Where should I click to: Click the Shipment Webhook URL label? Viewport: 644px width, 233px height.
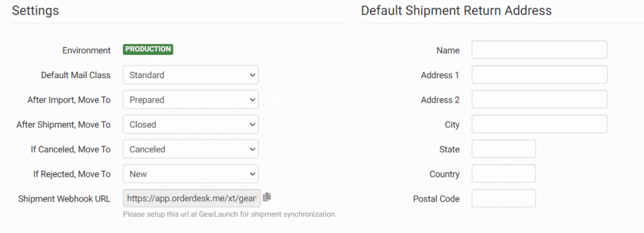(x=65, y=199)
